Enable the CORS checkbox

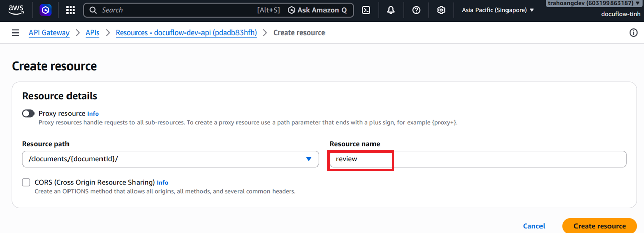pyautogui.click(x=26, y=182)
